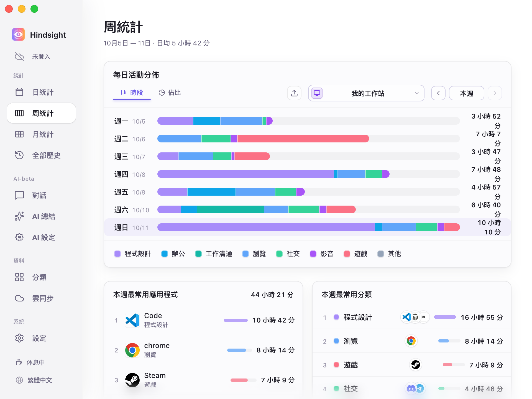Screen dimensions: 532x399
Task: Toggle 辦公 legend category
Action: pyautogui.click(x=173, y=254)
